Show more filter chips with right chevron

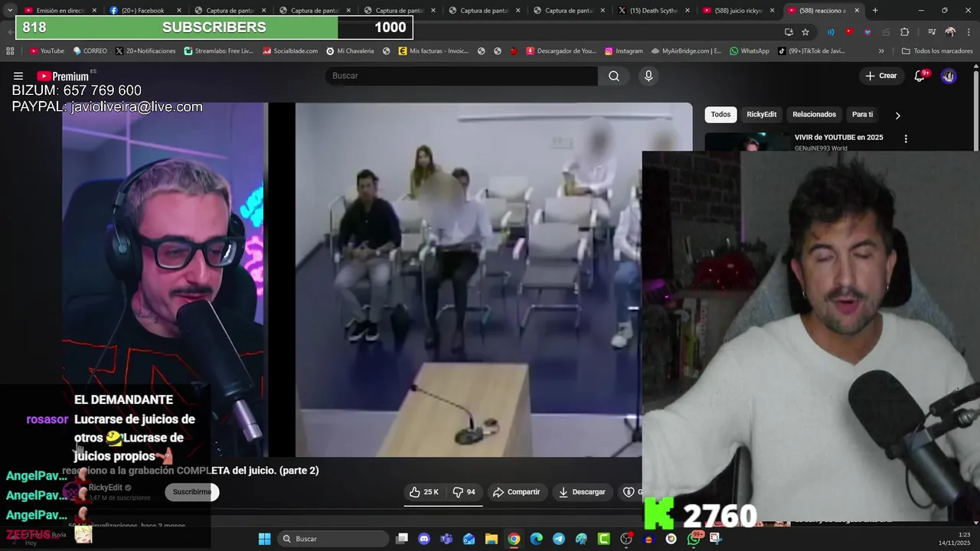click(897, 115)
